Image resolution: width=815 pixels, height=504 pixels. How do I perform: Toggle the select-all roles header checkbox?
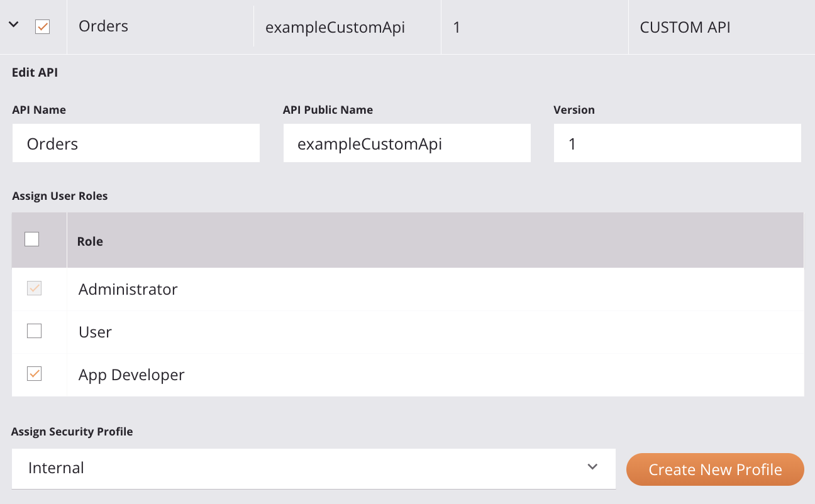tap(31, 239)
